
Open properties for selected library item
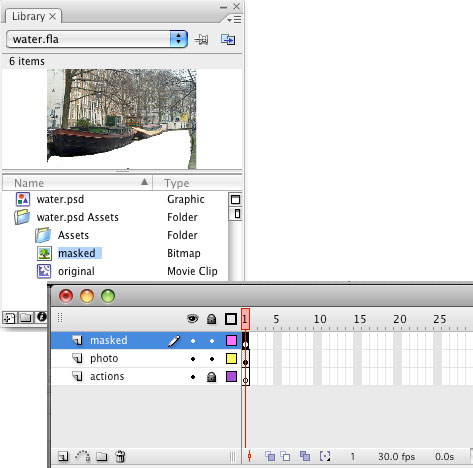click(41, 317)
